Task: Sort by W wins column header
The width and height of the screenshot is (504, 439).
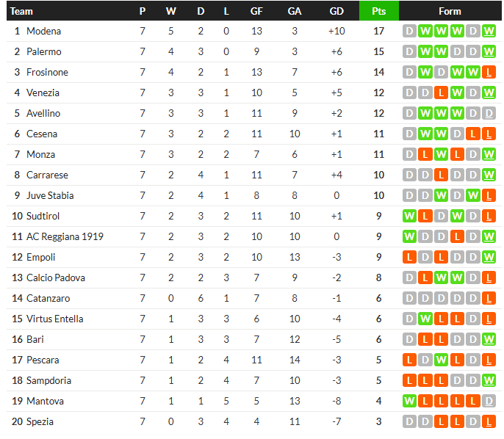Action: tap(171, 11)
